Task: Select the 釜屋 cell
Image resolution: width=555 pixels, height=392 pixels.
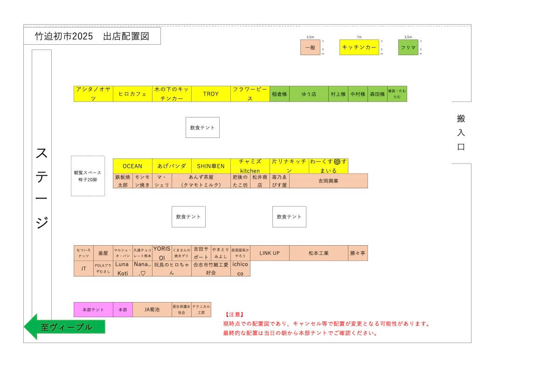Action: (x=104, y=253)
